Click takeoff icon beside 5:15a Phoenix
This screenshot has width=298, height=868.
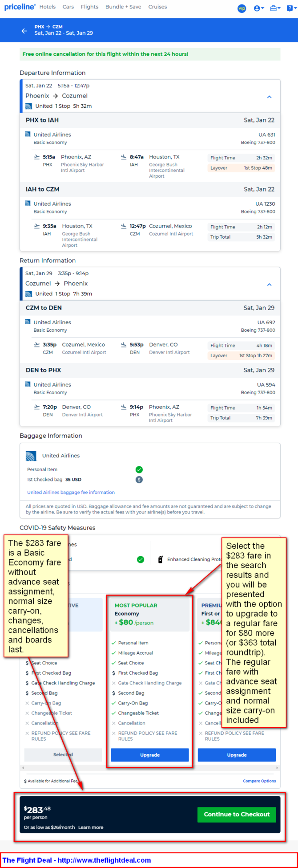[37, 157]
